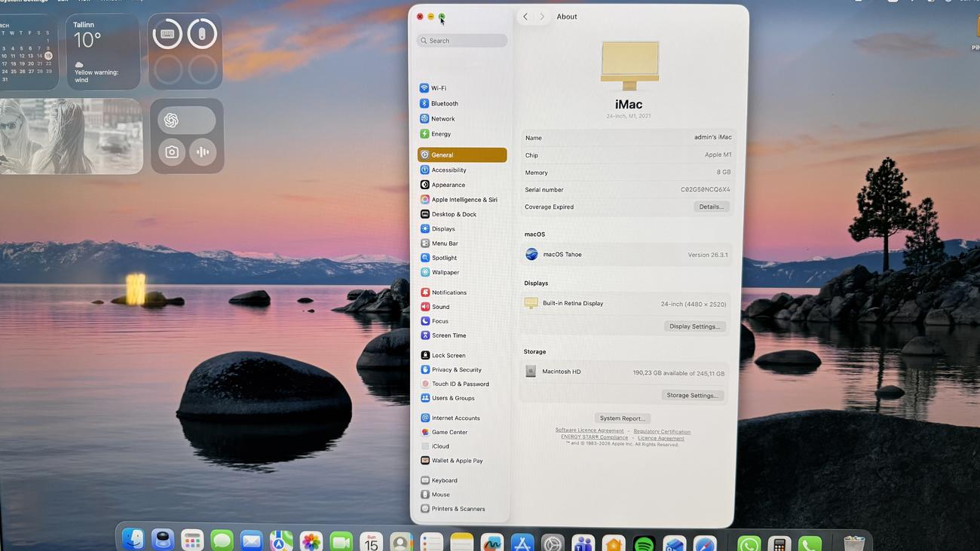Go back using the left chevron
980x551 pixels.
click(525, 17)
